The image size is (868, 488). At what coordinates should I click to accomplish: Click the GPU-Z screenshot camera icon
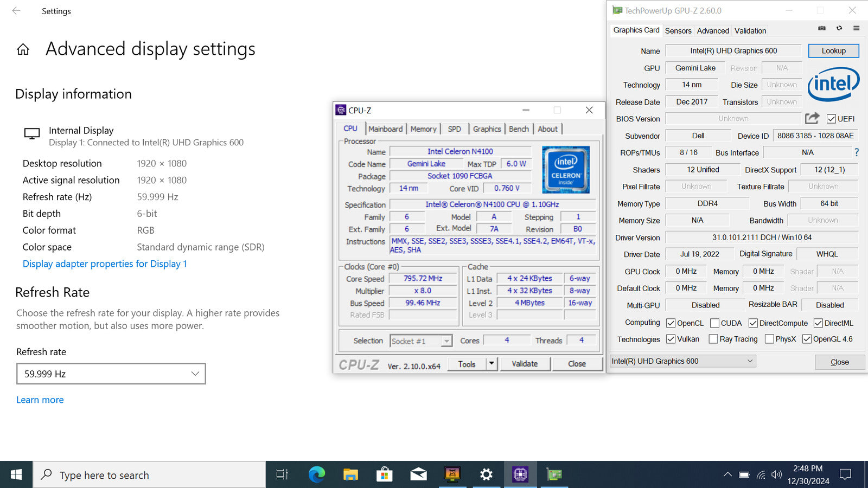pyautogui.click(x=822, y=28)
